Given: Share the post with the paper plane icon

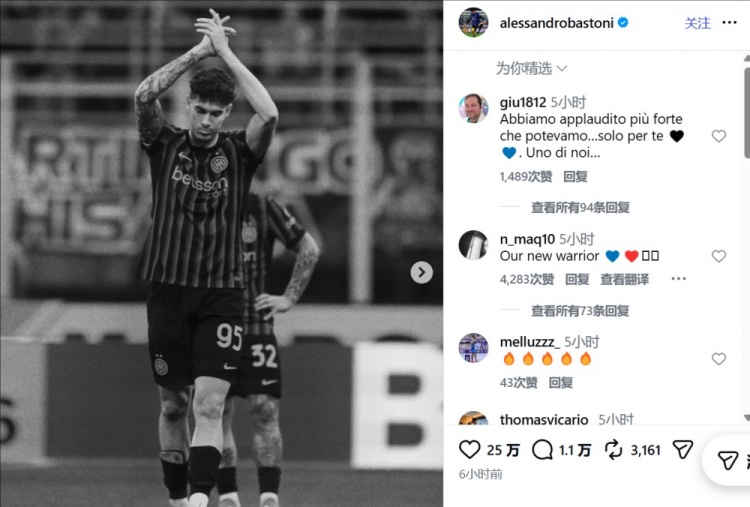Looking at the screenshot, I should [x=683, y=450].
